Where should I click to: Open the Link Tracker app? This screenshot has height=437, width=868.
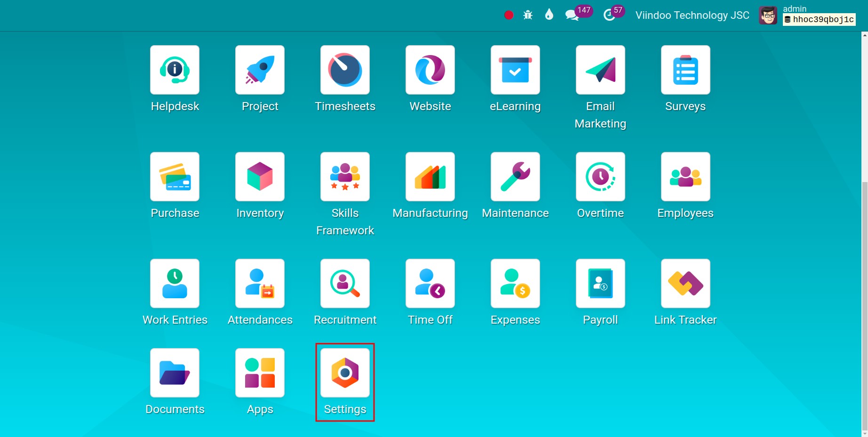[x=685, y=284]
